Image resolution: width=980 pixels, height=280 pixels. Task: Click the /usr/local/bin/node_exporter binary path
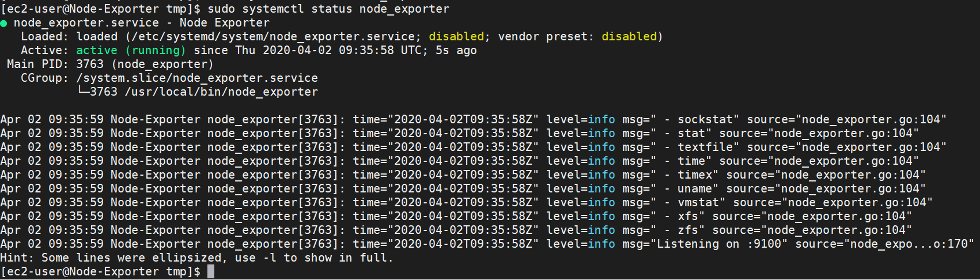point(221,92)
